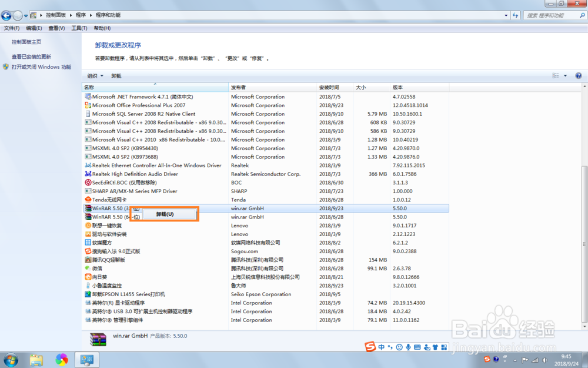
Task: Select the Microsoft Office Professional Plus 2007 icon
Action: (x=88, y=105)
